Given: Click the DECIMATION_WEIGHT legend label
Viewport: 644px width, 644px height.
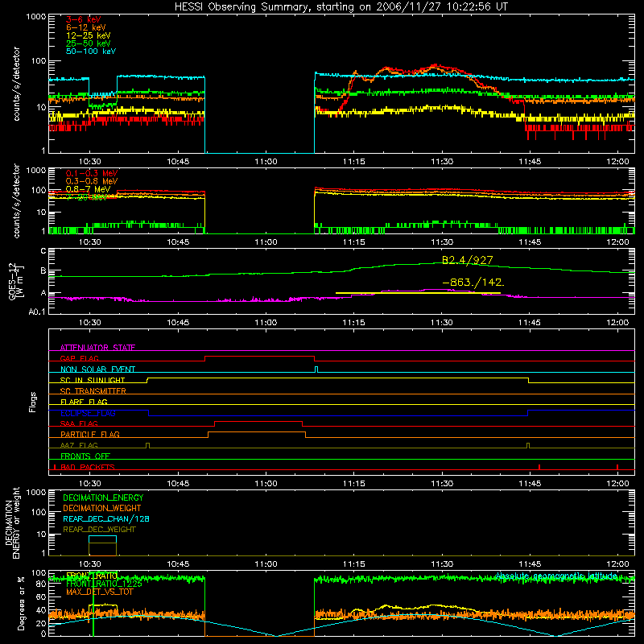Looking at the screenshot, I should coord(102,508).
